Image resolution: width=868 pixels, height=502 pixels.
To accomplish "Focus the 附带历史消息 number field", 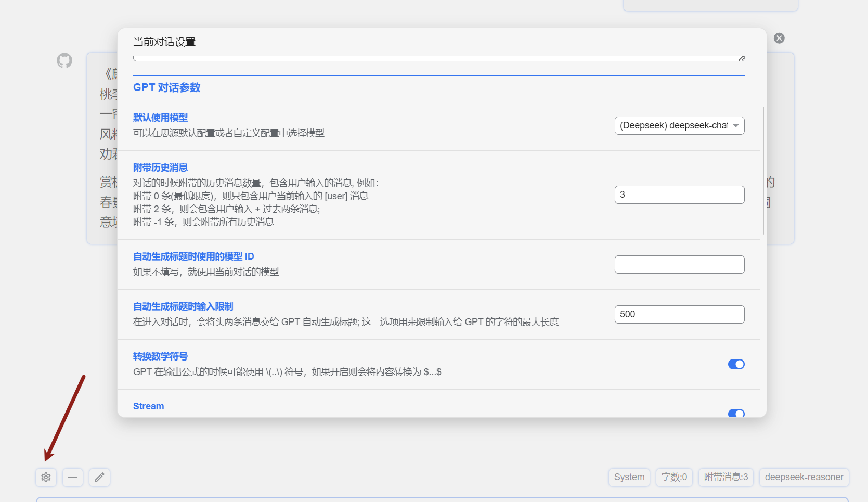I will pyautogui.click(x=679, y=195).
